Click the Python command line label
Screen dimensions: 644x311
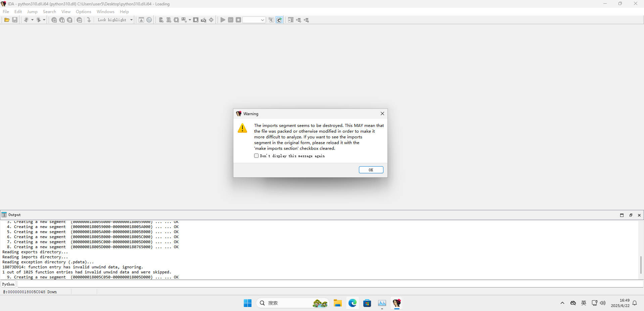tap(8, 284)
